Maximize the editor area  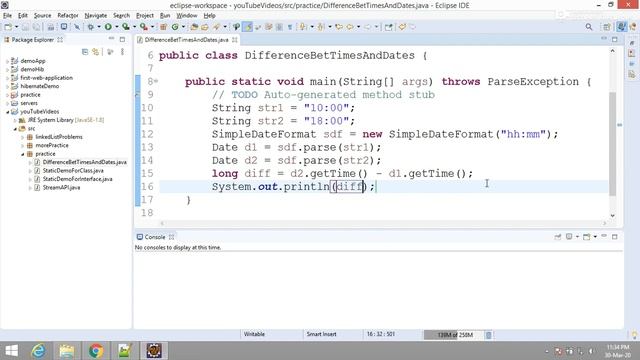[x=615, y=39]
